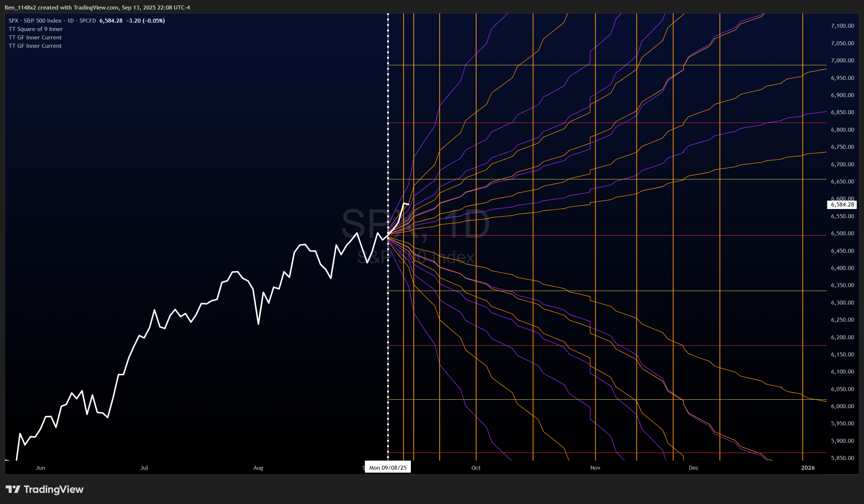Screen dimensions: 864x504
Task: Click the 6,584.28 current price tag on the axis
Action: tap(842, 205)
